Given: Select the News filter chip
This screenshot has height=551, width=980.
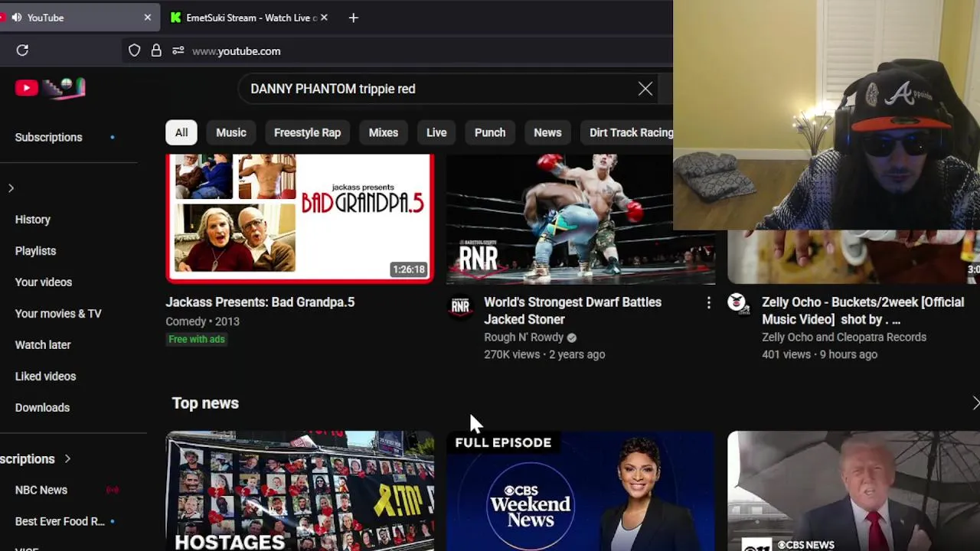Looking at the screenshot, I should coord(547,132).
